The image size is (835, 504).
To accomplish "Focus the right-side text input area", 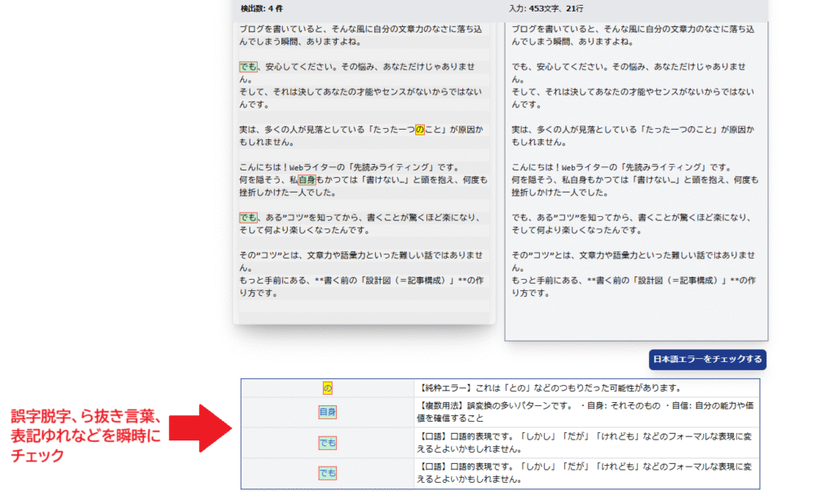I will coord(636,310).
